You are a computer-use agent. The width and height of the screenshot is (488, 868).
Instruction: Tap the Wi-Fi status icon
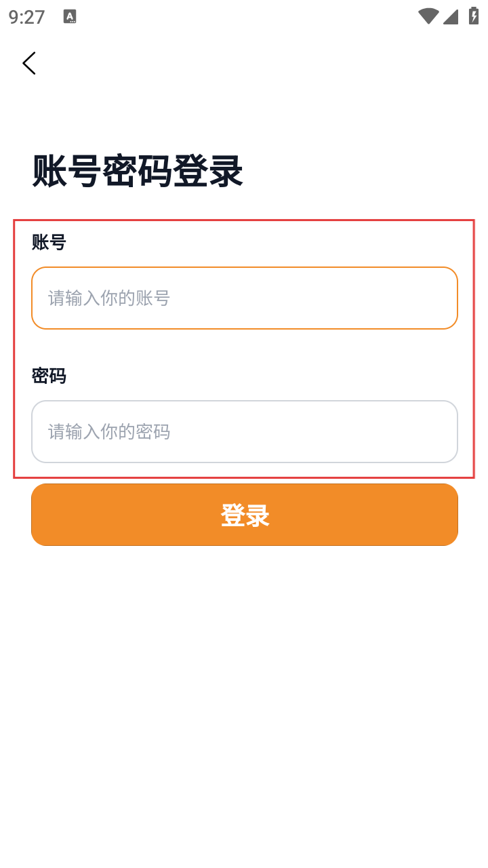[x=428, y=16]
